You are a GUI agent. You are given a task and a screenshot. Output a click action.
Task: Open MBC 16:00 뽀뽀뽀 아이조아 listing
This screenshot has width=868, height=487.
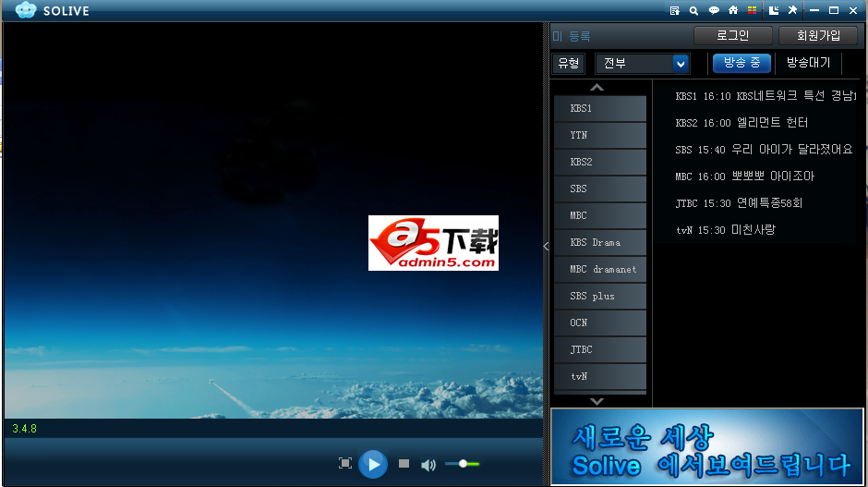coord(744,177)
